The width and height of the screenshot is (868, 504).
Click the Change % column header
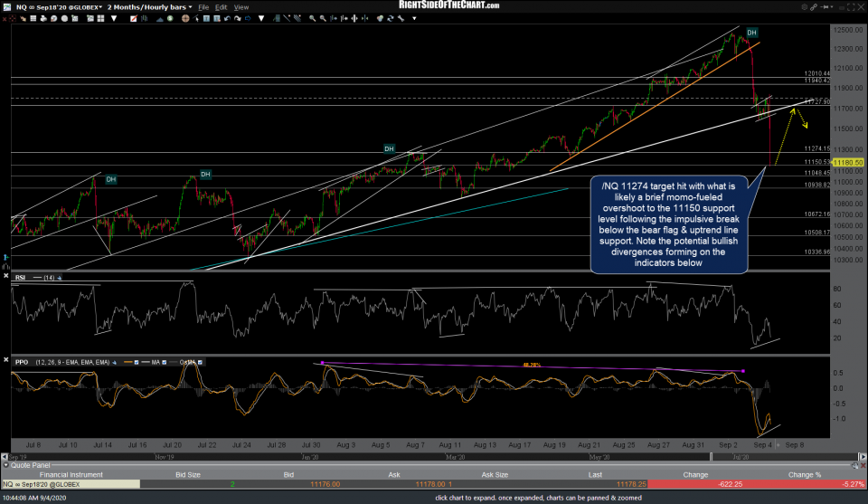pyautogui.click(x=805, y=475)
